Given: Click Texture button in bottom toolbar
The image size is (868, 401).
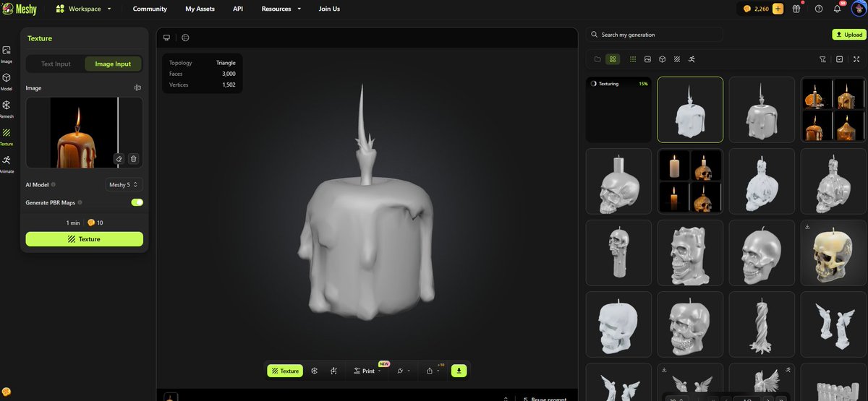Looking at the screenshot, I should (x=285, y=371).
